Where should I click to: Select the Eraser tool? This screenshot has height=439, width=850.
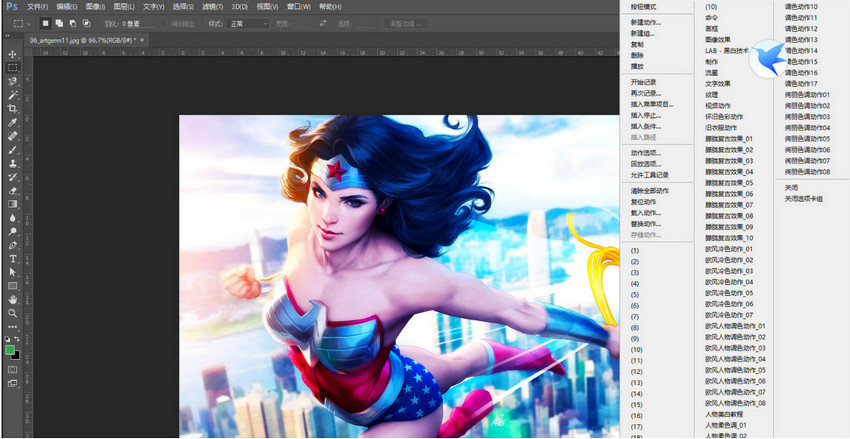coord(12,190)
